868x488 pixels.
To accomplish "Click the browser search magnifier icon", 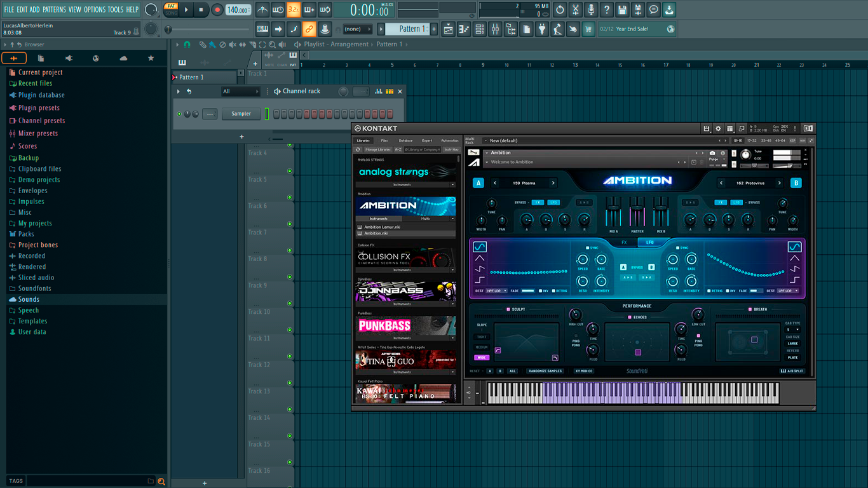I will (161, 482).
